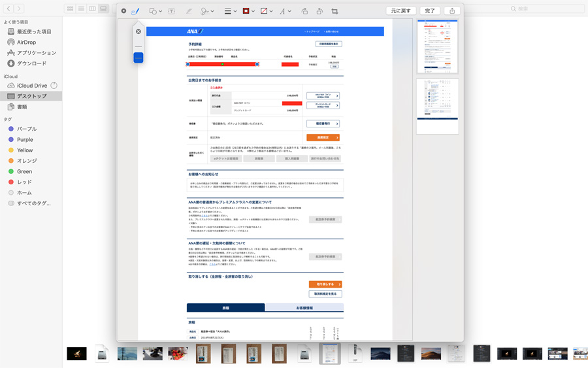Click the 取消料規定を見る button in document

(325, 293)
